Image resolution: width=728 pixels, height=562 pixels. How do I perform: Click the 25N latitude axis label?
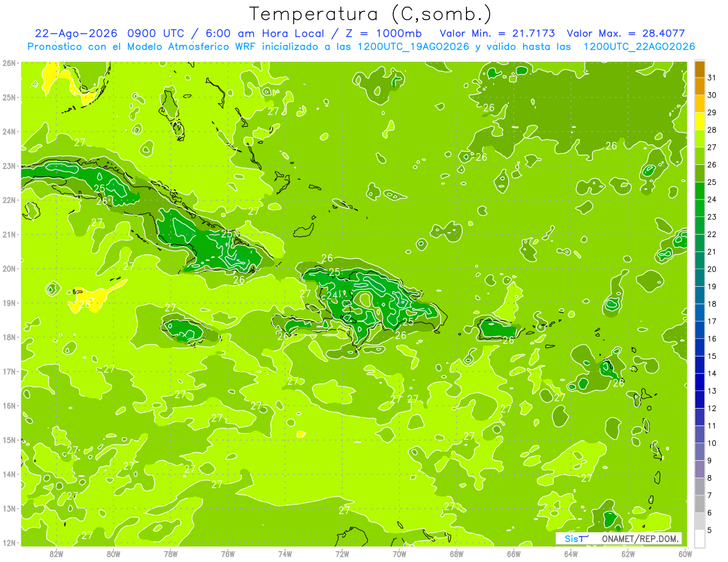pos(9,98)
